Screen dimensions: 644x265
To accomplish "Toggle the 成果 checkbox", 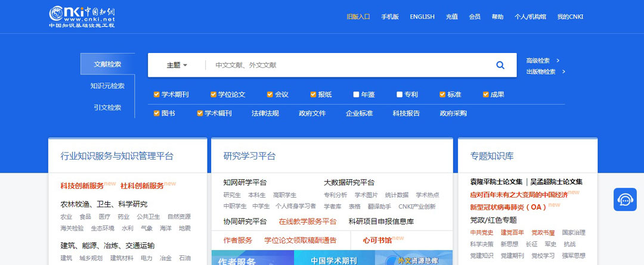I will point(485,94).
